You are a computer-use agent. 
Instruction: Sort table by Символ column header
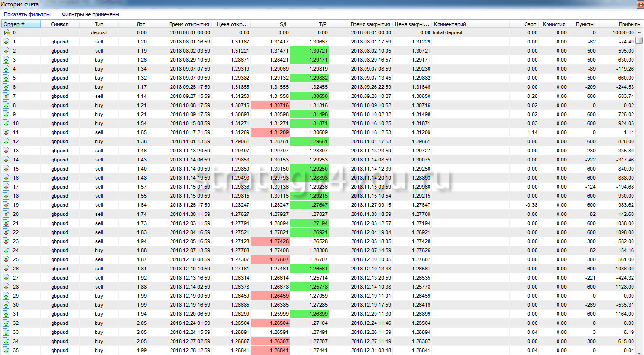(x=60, y=24)
